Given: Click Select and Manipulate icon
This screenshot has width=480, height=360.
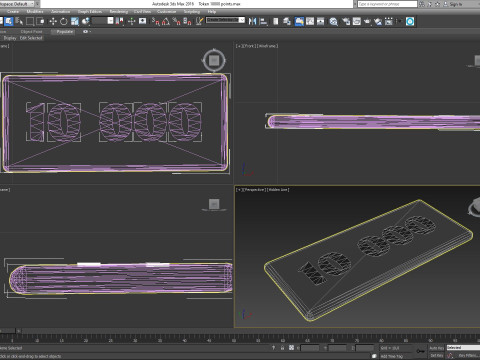Looking at the screenshot, I should (132, 22).
